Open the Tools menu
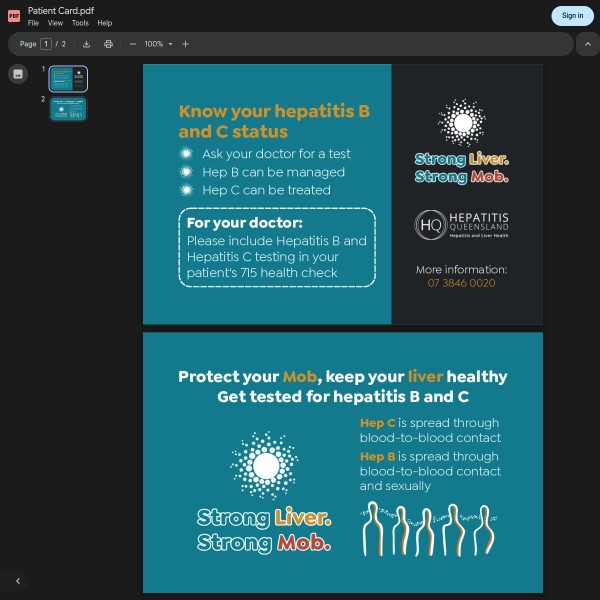Viewport: 600px width, 600px height. click(x=80, y=23)
